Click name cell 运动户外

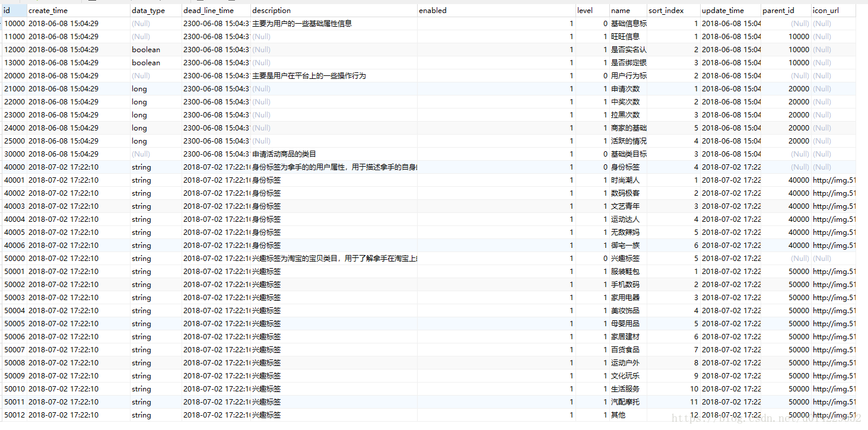tap(628, 363)
